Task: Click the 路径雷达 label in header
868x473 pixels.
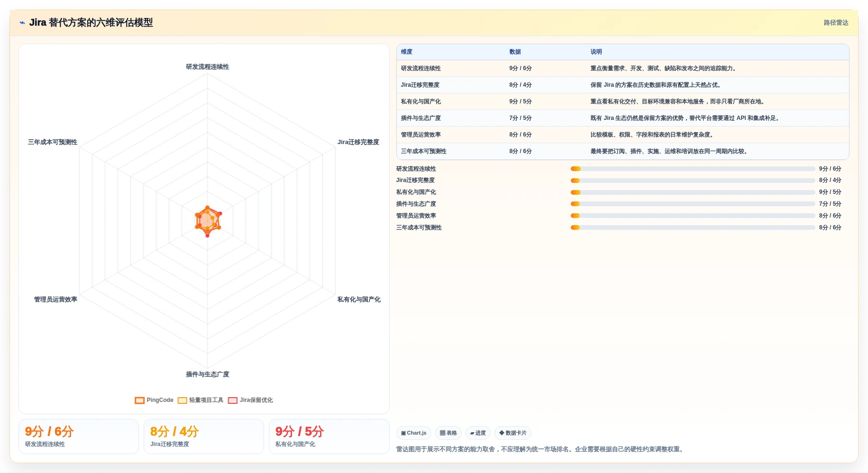Action: (836, 23)
